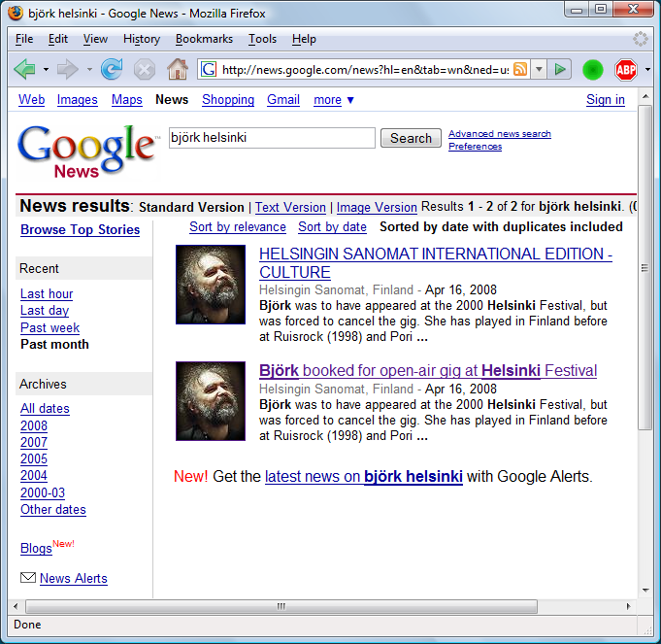Open the Other dates link
661x644 pixels.
[53, 509]
